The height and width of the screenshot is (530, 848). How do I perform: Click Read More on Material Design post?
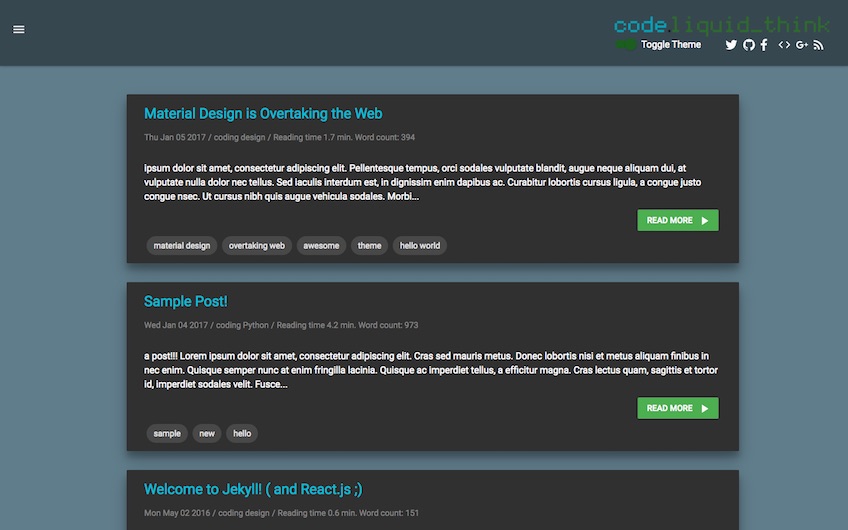(677, 220)
